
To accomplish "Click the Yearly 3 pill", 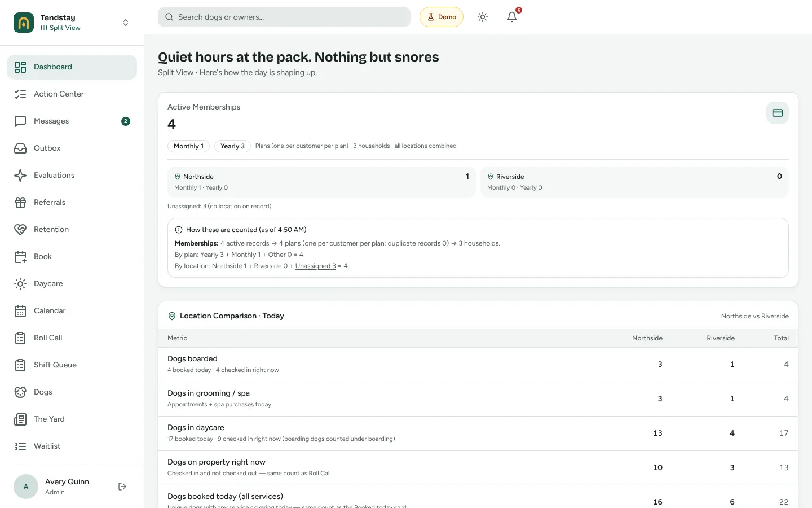I will pyautogui.click(x=232, y=146).
